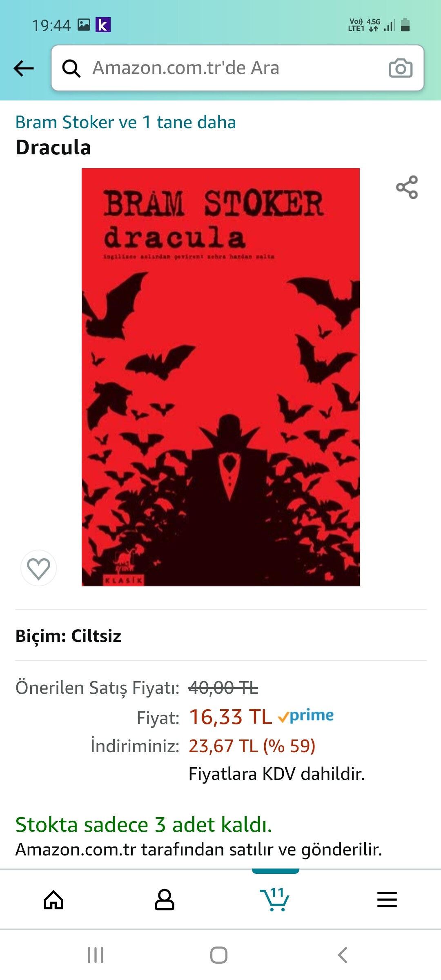Image resolution: width=441 pixels, height=980 pixels.
Task: Tap the 16,33 TL price
Action: (x=230, y=717)
